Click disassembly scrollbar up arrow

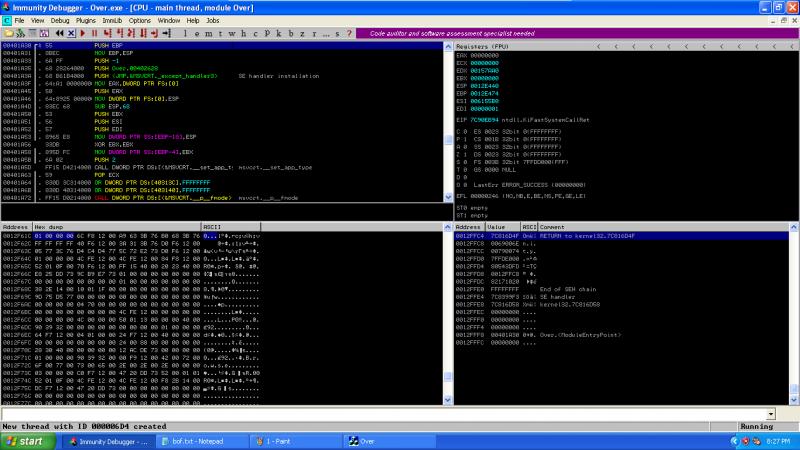click(x=448, y=46)
